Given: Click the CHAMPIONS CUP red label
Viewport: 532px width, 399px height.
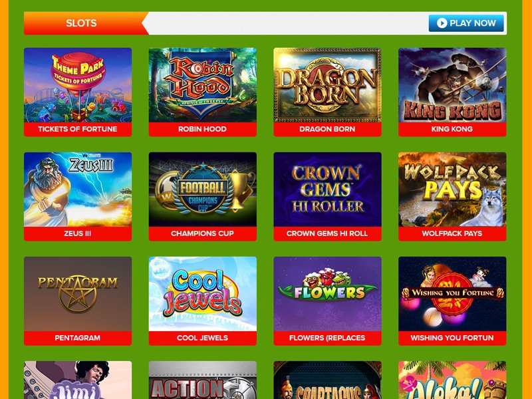Looking at the screenshot, I should 203,234.
